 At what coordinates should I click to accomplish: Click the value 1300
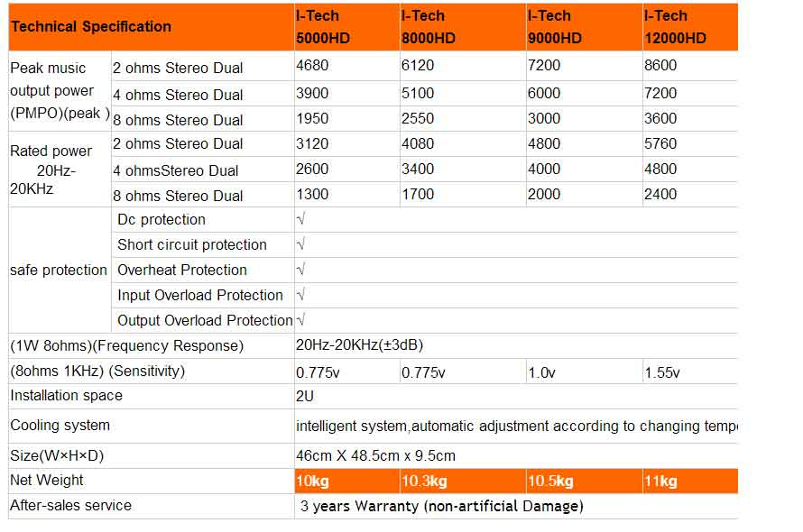coord(312,195)
